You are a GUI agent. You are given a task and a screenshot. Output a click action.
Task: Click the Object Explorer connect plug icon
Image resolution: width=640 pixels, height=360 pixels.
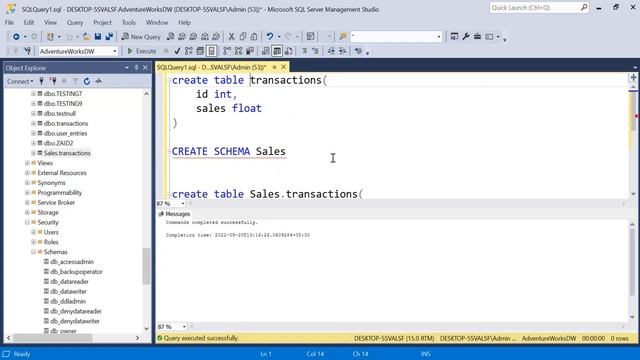click(41, 81)
